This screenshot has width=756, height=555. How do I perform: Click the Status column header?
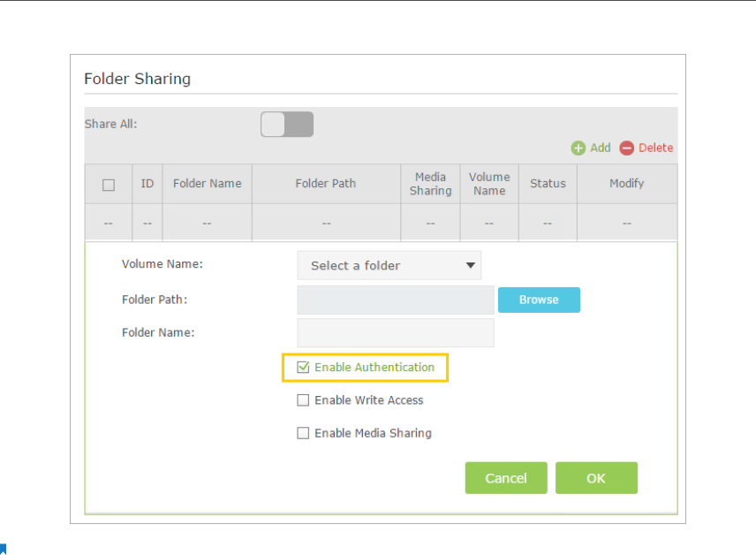coord(548,184)
